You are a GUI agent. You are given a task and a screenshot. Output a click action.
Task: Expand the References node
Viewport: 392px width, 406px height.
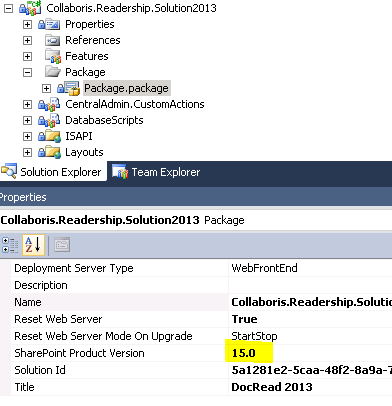pos(27,40)
